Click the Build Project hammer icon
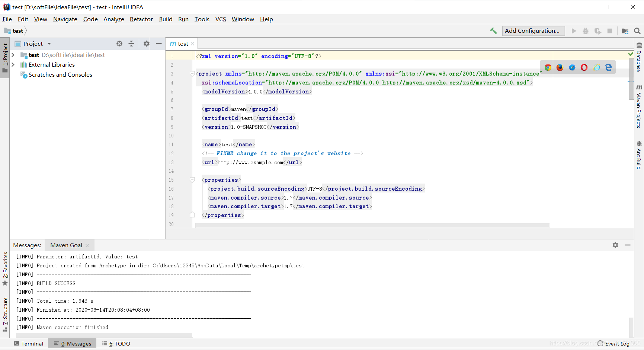The image size is (644, 350). (493, 31)
